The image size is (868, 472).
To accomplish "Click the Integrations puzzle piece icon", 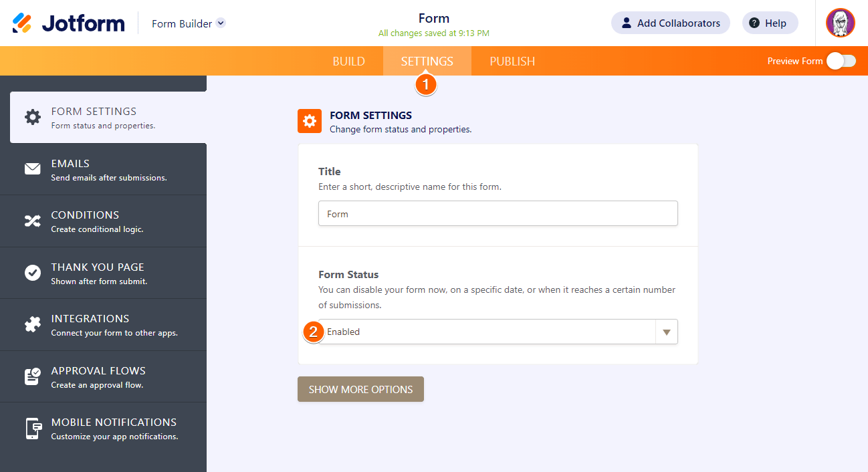I will (32, 324).
